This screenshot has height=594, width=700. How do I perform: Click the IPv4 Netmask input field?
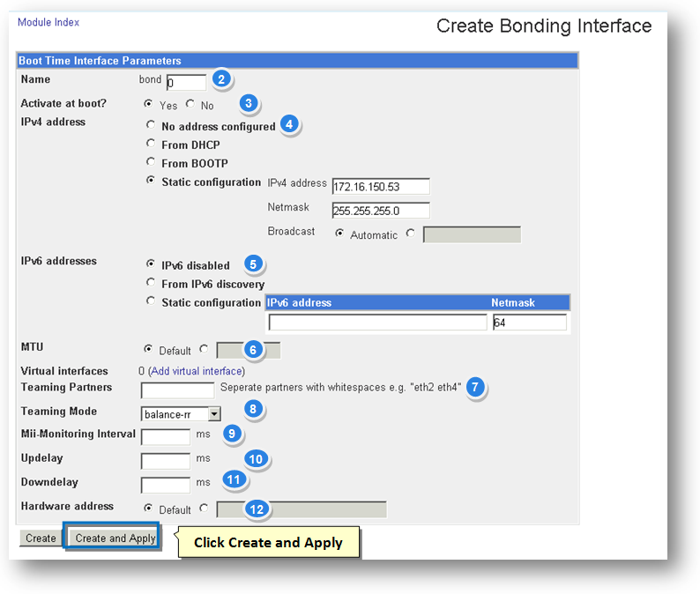click(x=380, y=210)
